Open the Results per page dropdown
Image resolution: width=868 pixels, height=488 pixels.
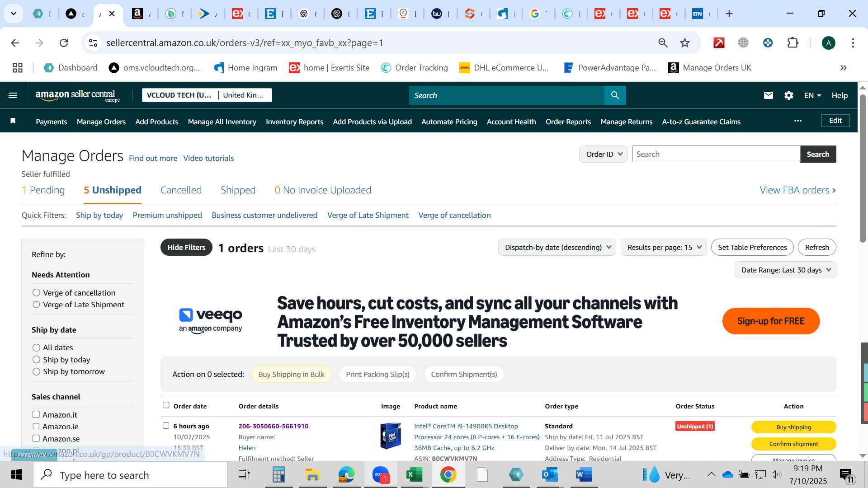click(x=664, y=247)
